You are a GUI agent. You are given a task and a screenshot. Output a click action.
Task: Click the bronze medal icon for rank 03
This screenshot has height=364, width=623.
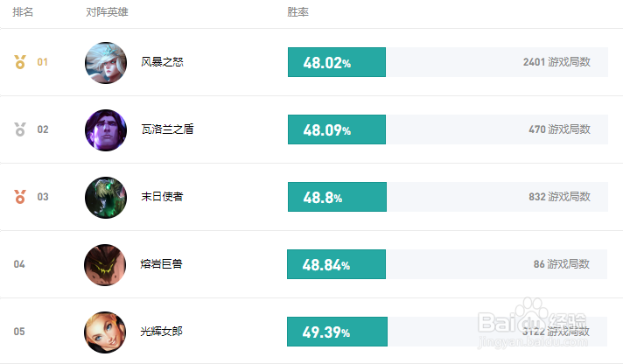point(20,197)
